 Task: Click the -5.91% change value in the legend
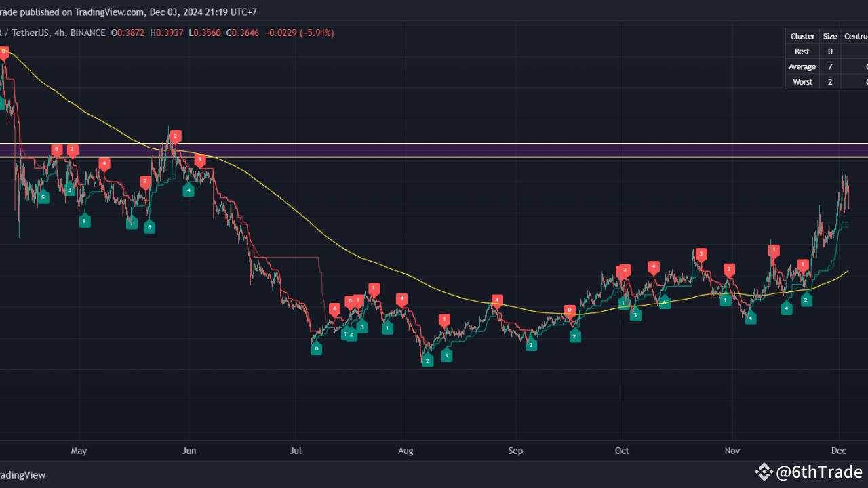pos(316,33)
